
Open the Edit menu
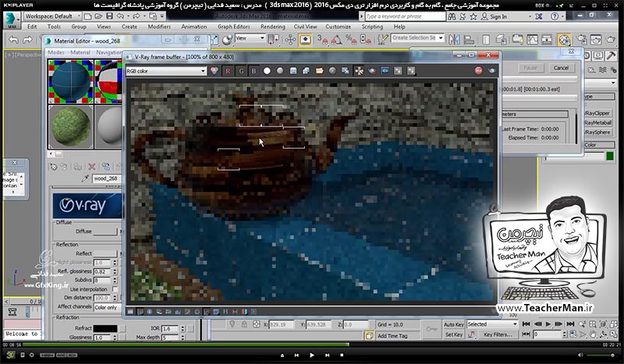pos(32,27)
